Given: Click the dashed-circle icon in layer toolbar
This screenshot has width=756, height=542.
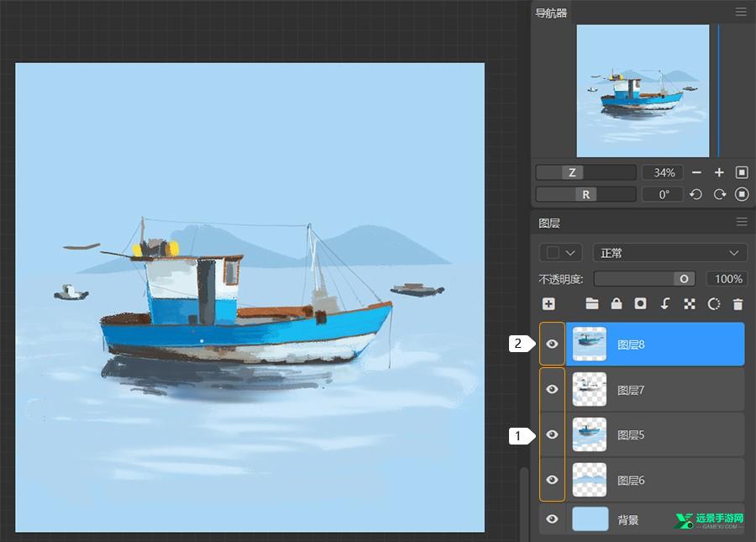Looking at the screenshot, I should click(713, 304).
